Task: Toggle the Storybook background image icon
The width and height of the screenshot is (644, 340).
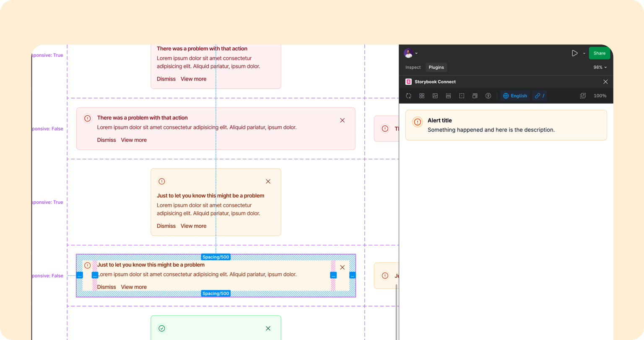Action: tap(435, 96)
